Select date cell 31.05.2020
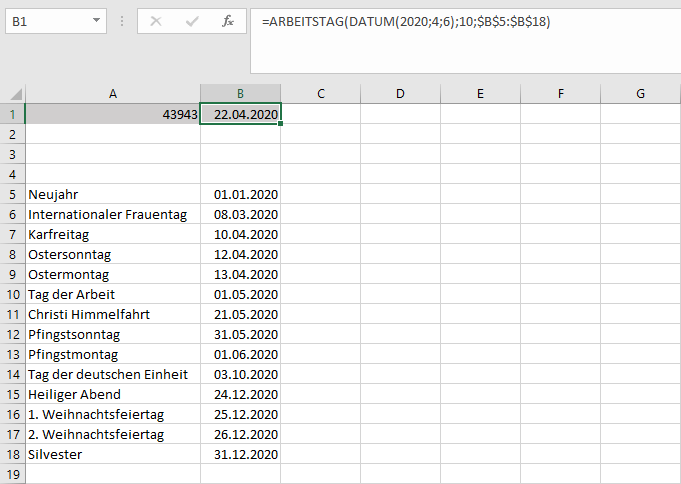 [240, 334]
